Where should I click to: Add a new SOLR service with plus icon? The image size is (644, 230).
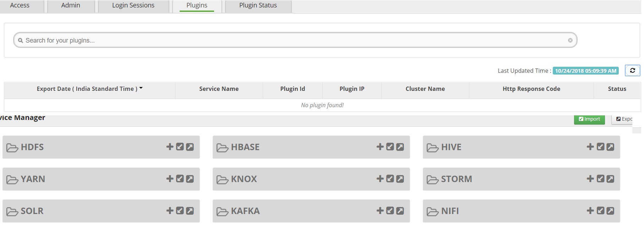tap(170, 211)
